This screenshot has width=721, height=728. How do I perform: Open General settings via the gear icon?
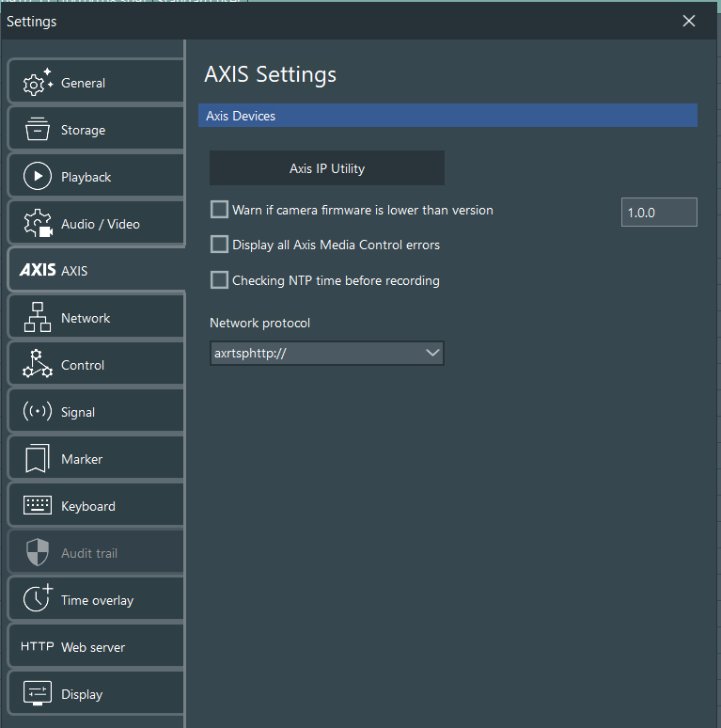[x=38, y=82]
